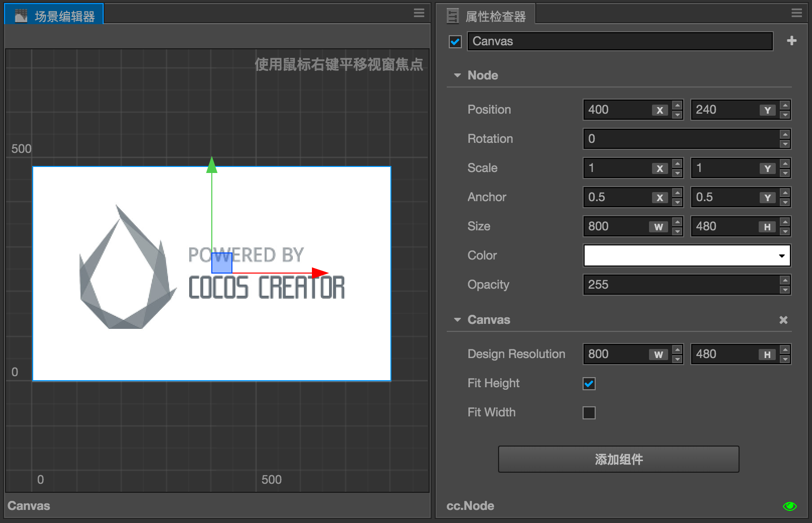Click the plus icon beside the Canvas name
The width and height of the screenshot is (812, 523).
pyautogui.click(x=791, y=41)
